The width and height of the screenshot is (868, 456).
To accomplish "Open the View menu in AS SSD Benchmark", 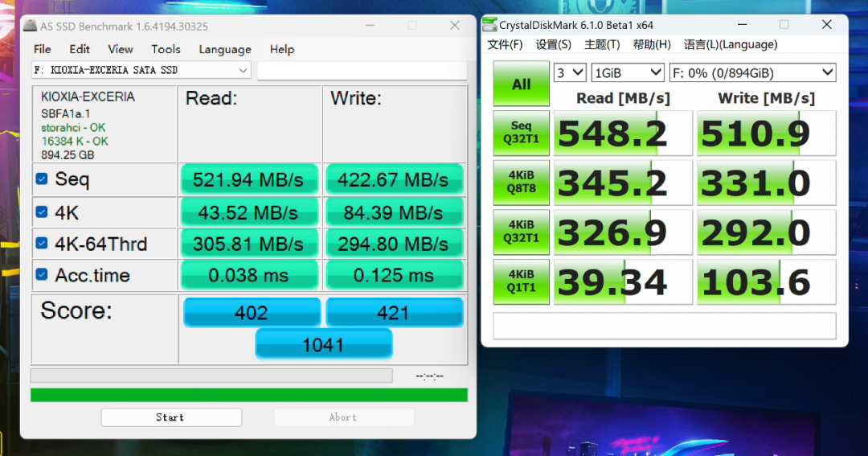I will 120,49.
